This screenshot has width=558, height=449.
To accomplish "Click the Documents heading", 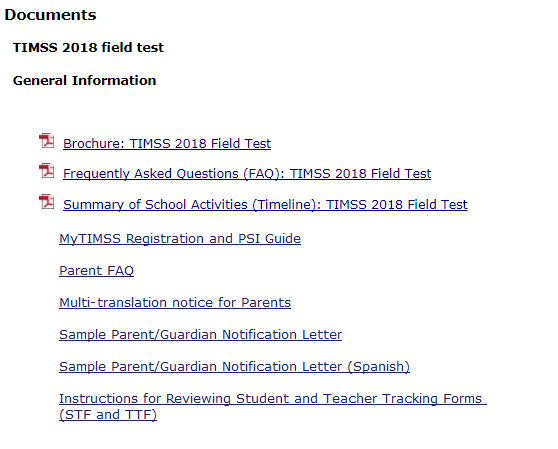I will 50,15.
